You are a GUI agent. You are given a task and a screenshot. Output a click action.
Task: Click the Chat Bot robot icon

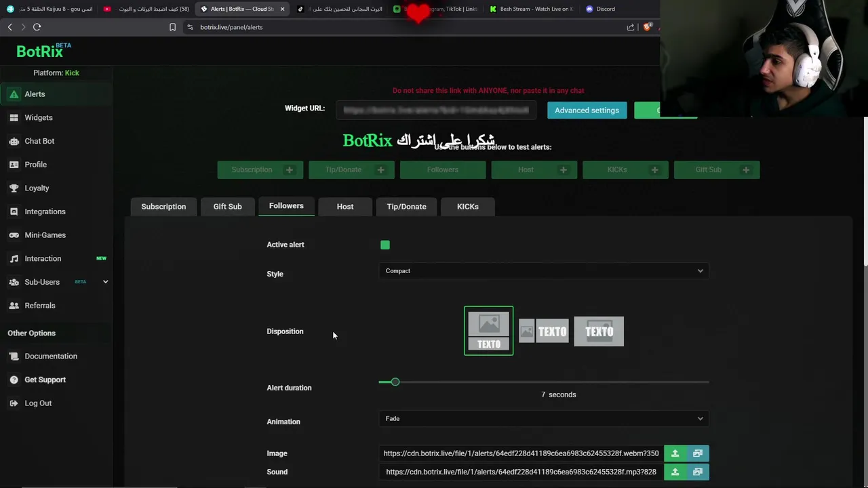click(x=14, y=141)
